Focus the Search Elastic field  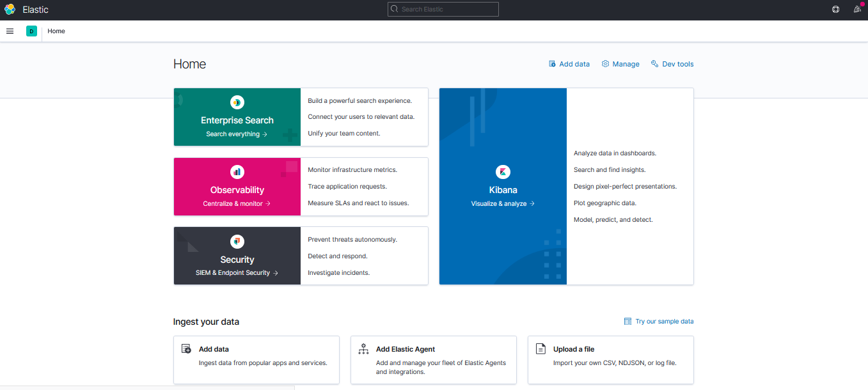point(443,9)
